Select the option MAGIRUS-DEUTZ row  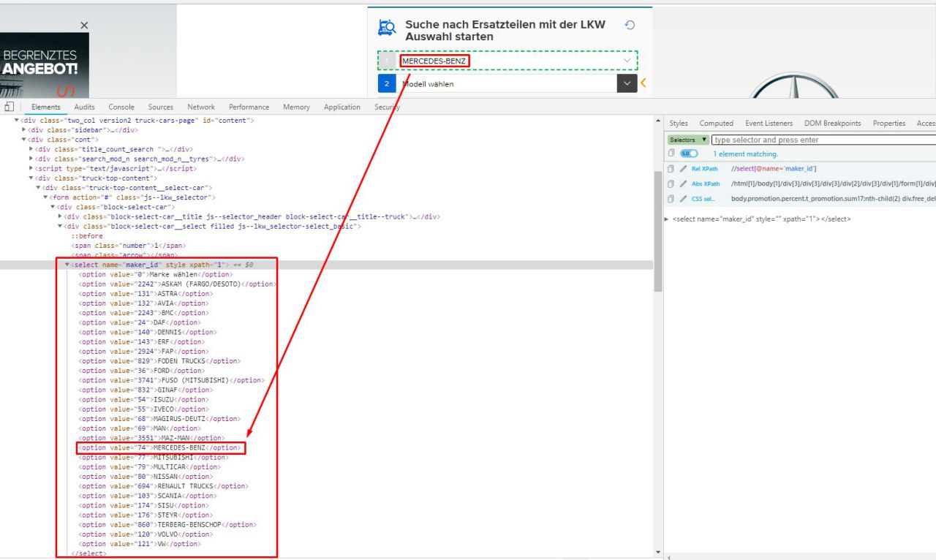(159, 419)
